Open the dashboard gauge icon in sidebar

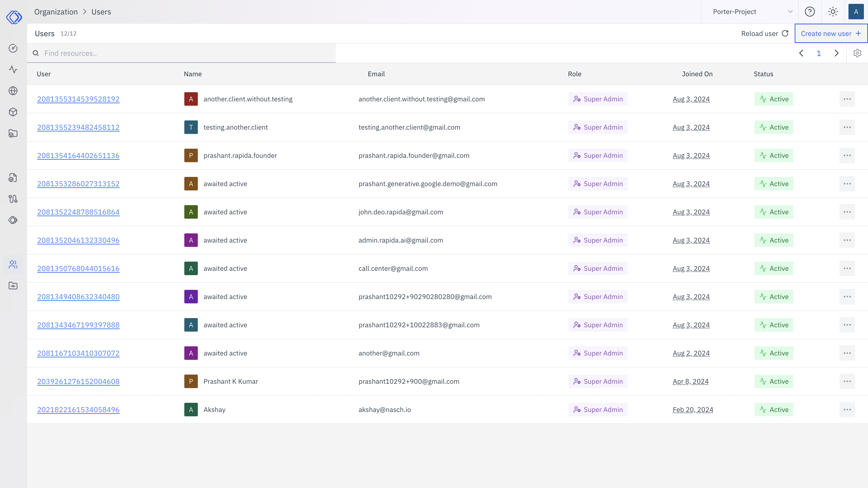tap(13, 48)
